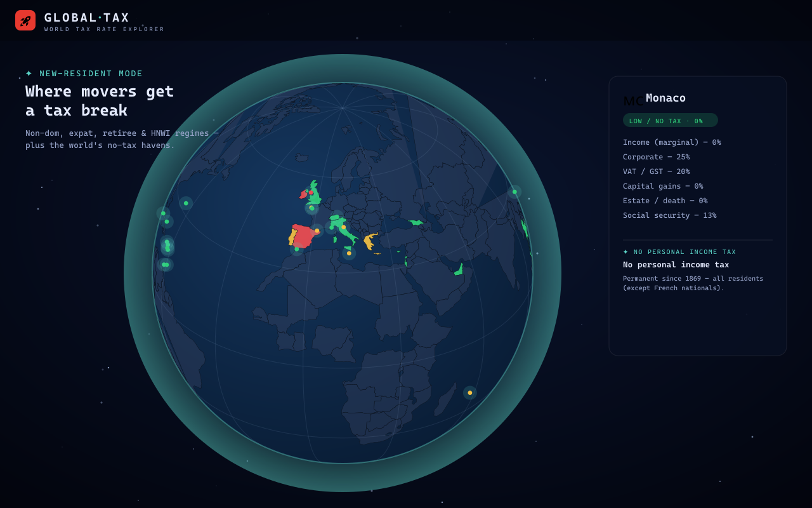Click the Income (marginal) — 0% row

tap(672, 142)
